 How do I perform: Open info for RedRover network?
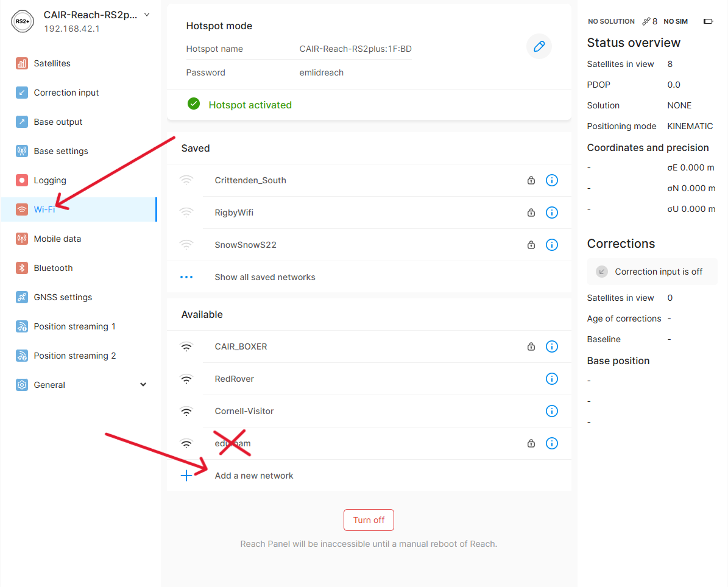click(x=551, y=379)
